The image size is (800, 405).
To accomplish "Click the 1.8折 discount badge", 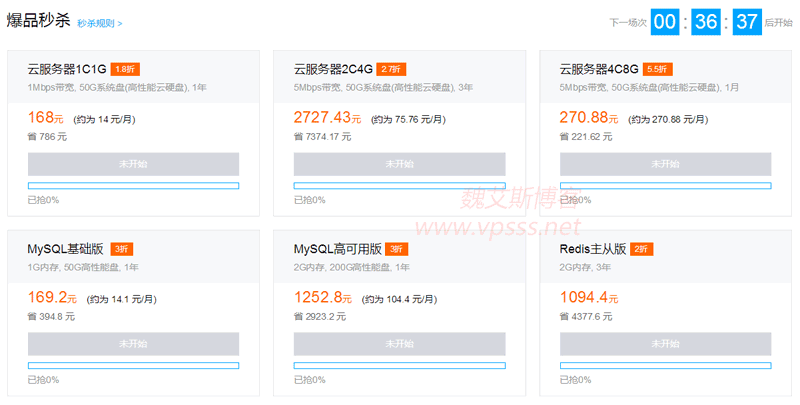I will 124,69.
